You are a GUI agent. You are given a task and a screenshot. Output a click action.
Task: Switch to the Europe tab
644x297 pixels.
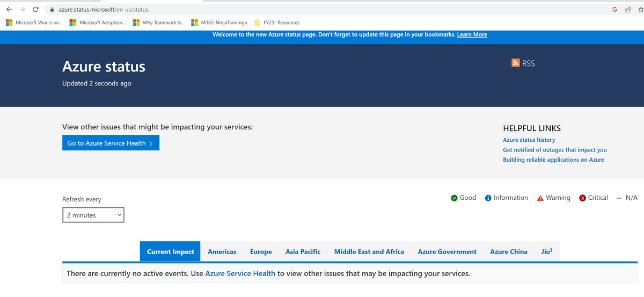pyautogui.click(x=261, y=251)
